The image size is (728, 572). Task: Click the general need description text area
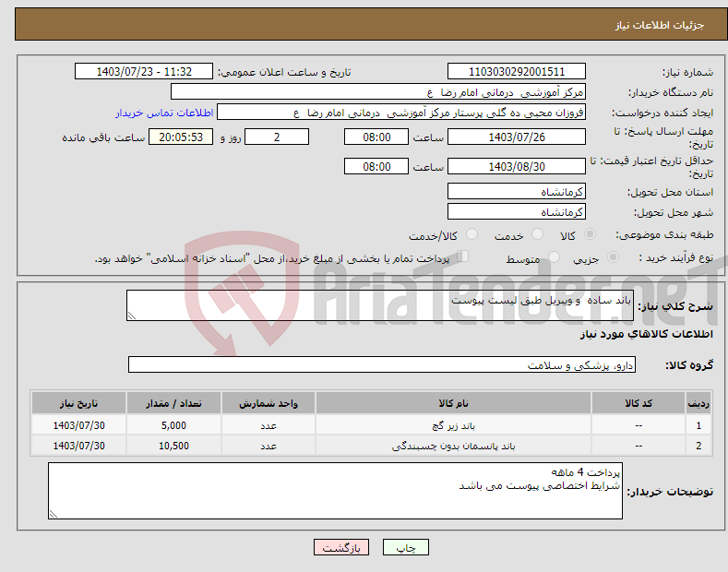pos(380,305)
